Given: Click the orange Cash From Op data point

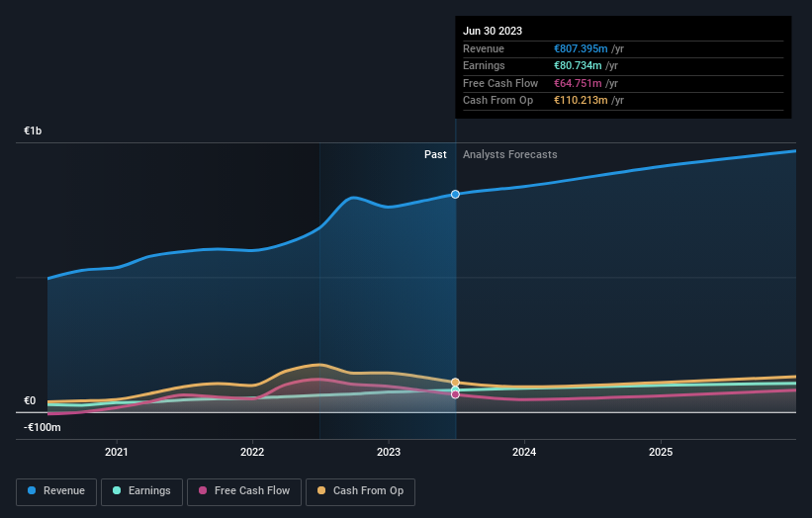Looking at the screenshot, I should pyautogui.click(x=455, y=383).
